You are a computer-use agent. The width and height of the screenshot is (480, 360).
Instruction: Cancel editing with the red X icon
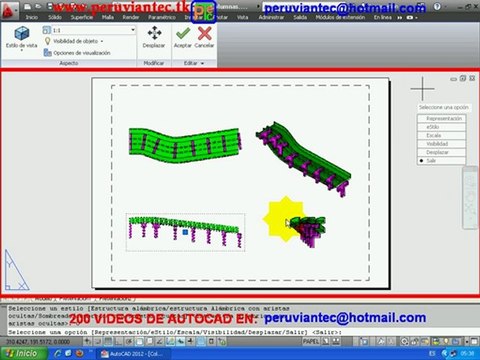pyautogui.click(x=204, y=33)
